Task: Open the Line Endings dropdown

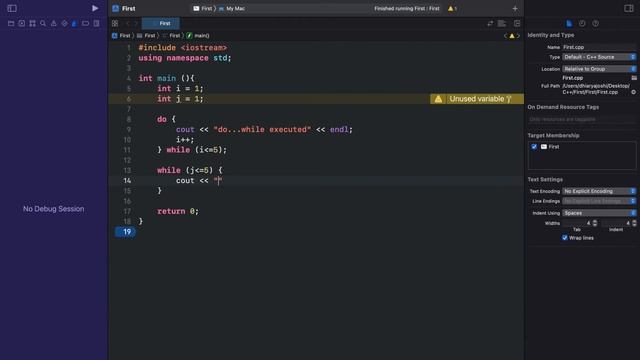Action: pyautogui.click(x=599, y=201)
